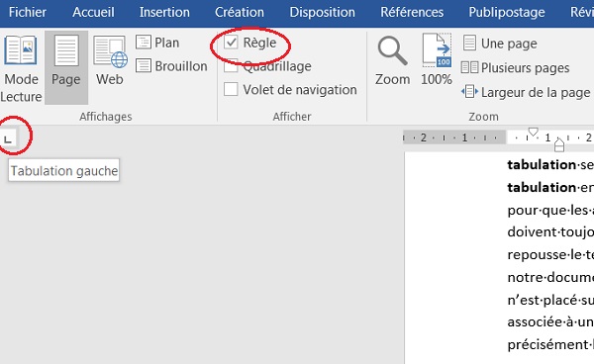594x364 pixels.
Task: Go to the Création tab
Action: point(240,12)
